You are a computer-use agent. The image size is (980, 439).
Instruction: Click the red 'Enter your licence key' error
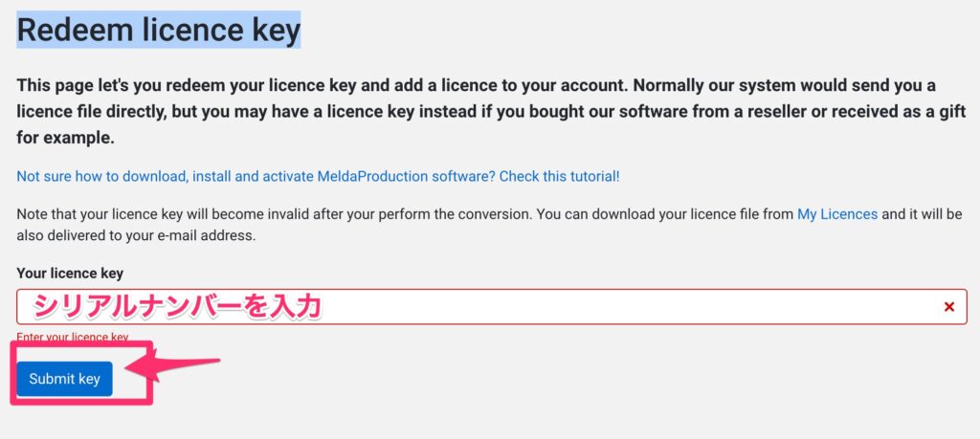73,338
